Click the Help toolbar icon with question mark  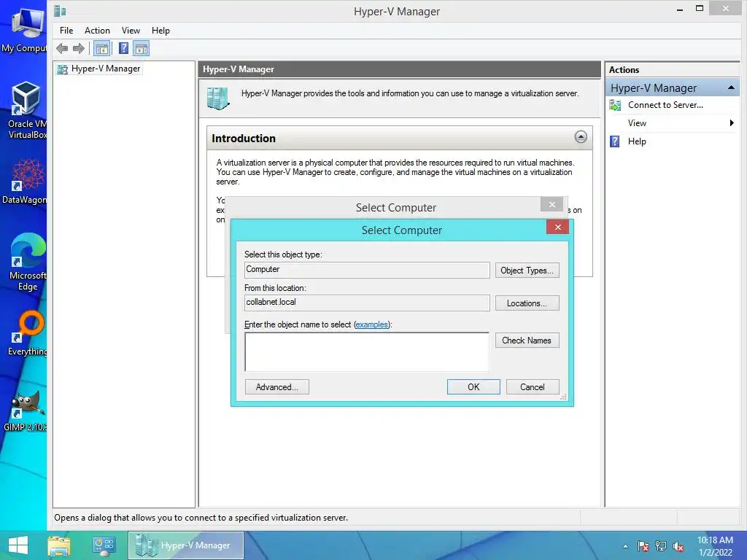(x=123, y=48)
